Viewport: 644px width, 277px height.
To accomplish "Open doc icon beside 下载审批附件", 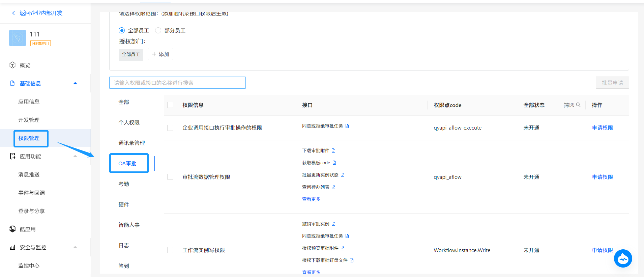I will click(333, 150).
